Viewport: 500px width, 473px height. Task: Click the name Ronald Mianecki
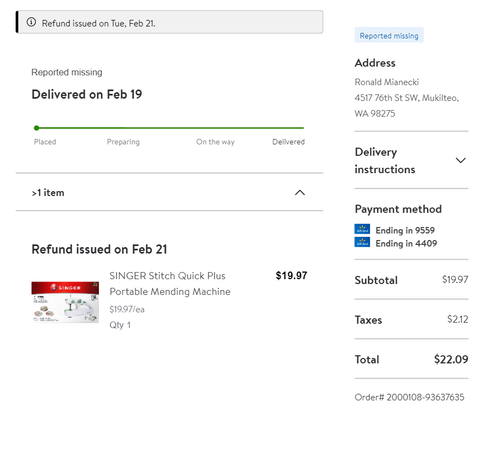pos(387,82)
